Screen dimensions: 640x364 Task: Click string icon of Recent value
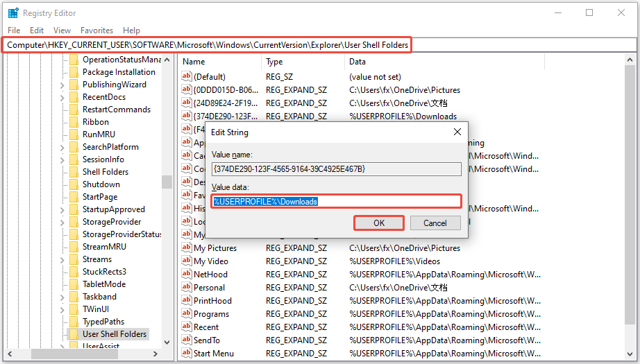pyautogui.click(x=187, y=327)
